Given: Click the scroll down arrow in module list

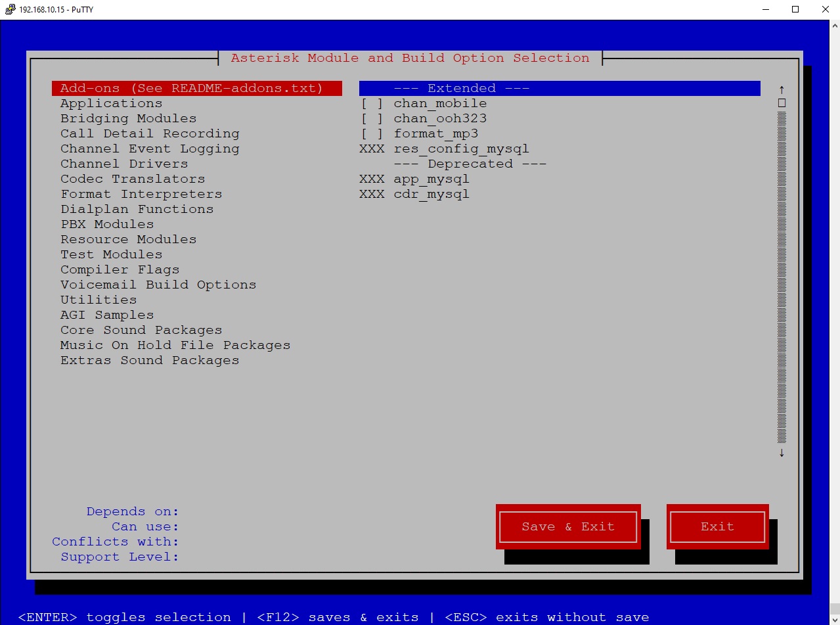Looking at the screenshot, I should (x=782, y=452).
